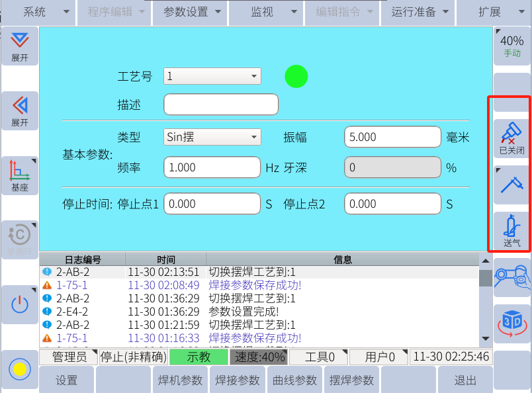Click the 送气 gas cylinder icon
532x393 pixels.
pos(511,230)
